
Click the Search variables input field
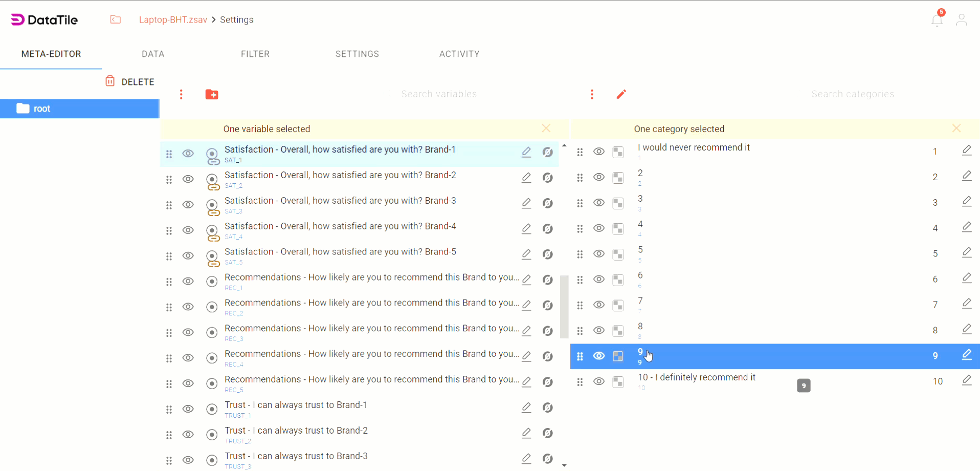pos(439,94)
